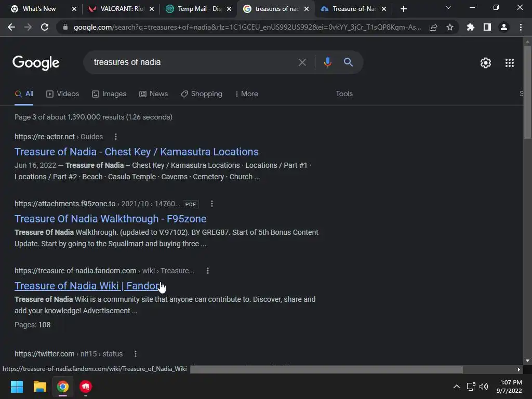Click the re-actor.net Guides breadcrumb
The height and width of the screenshot is (399, 532).
pos(59,137)
